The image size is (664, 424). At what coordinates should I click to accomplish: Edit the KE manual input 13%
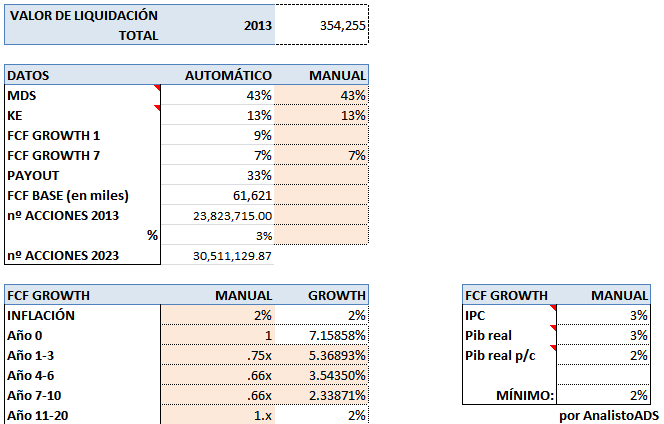[321, 115]
